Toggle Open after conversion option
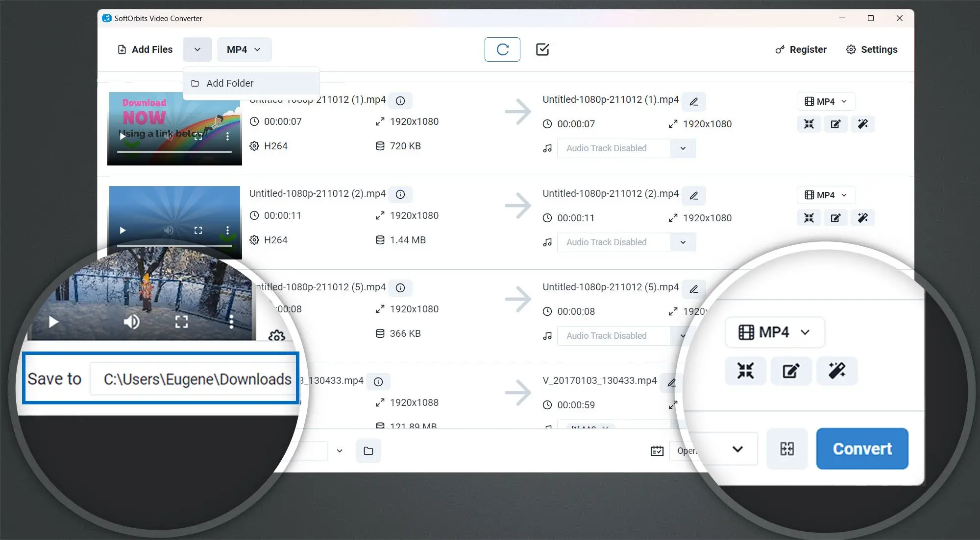Screen dimensions: 980x540 point(657,451)
